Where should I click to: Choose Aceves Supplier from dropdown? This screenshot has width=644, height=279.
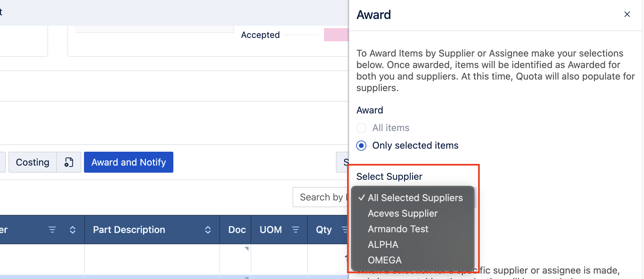(x=403, y=213)
